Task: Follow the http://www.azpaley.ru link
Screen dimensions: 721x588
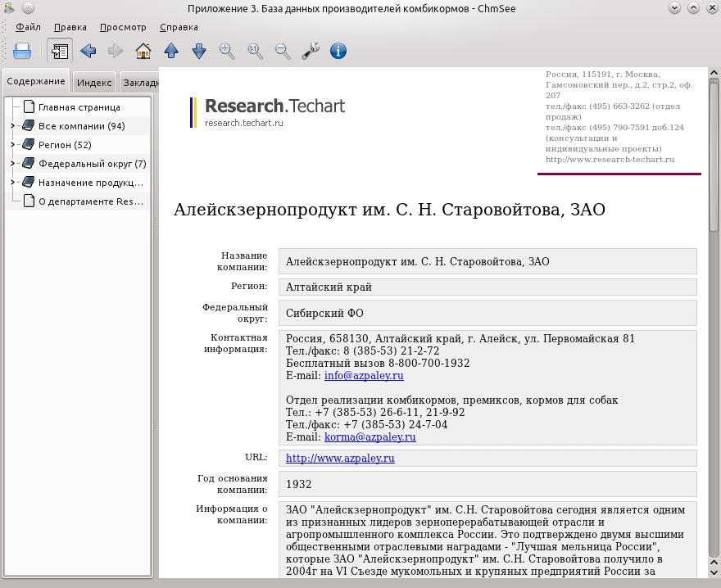Action: tap(340, 459)
